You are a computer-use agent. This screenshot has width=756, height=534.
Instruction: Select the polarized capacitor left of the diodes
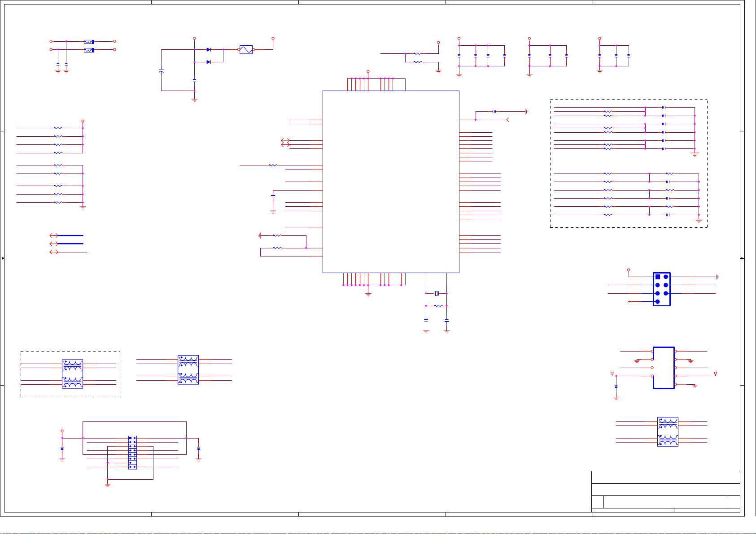[162, 70]
